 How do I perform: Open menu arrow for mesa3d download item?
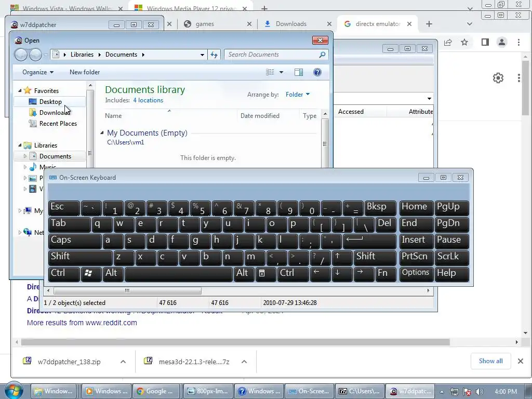click(244, 362)
